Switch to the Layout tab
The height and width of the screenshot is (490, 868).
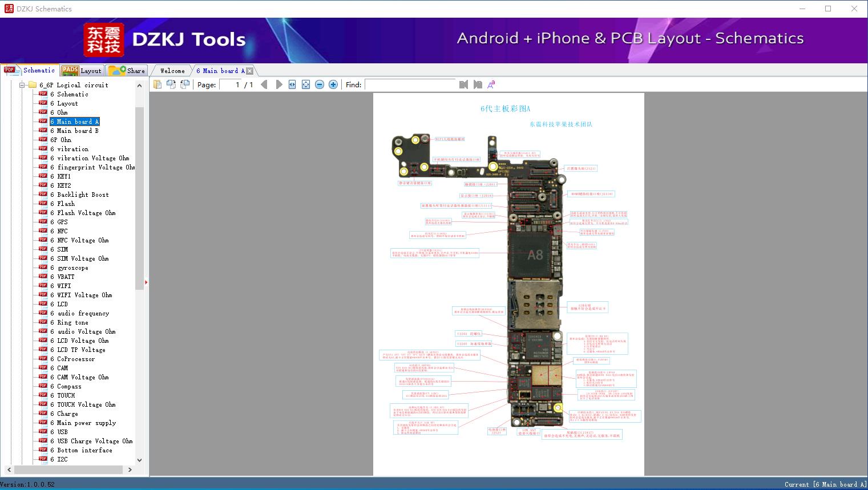pos(82,71)
